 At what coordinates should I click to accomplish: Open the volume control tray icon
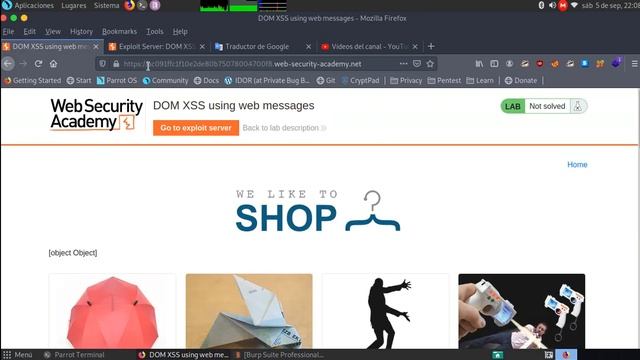point(552,5)
